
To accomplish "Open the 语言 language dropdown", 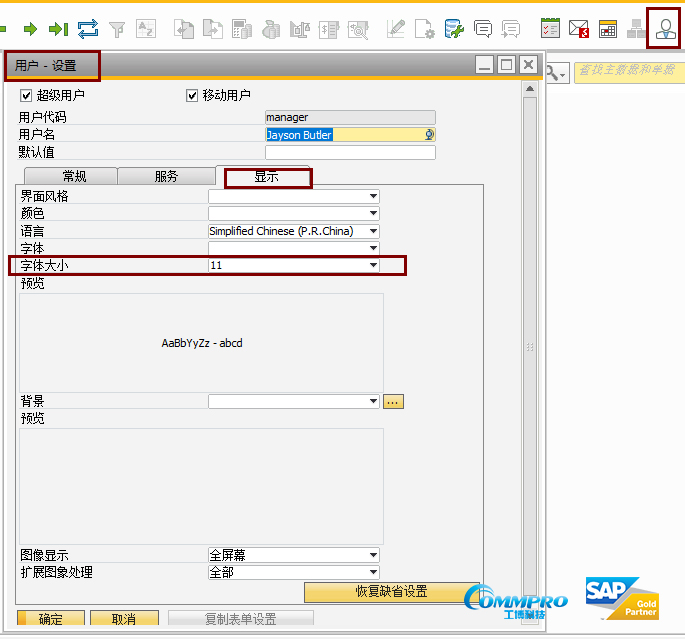I will [x=373, y=231].
